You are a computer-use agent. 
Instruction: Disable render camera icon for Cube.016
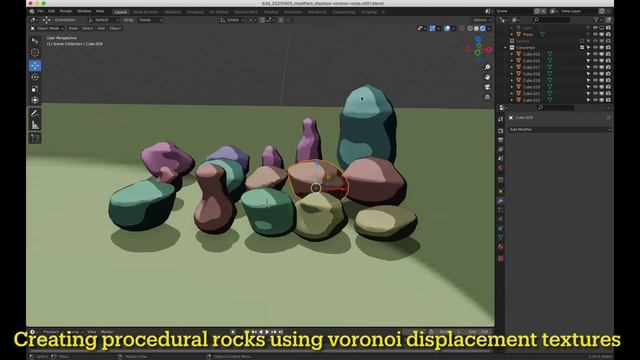(608, 60)
